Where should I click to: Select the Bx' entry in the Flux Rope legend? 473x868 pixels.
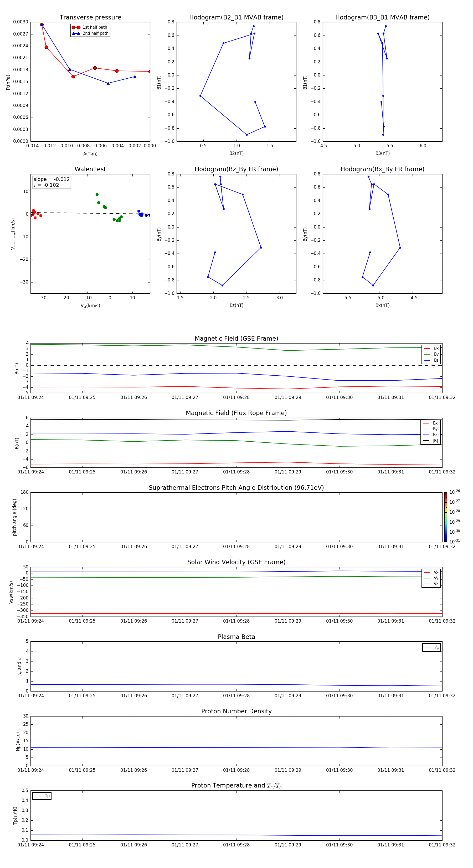point(431,423)
